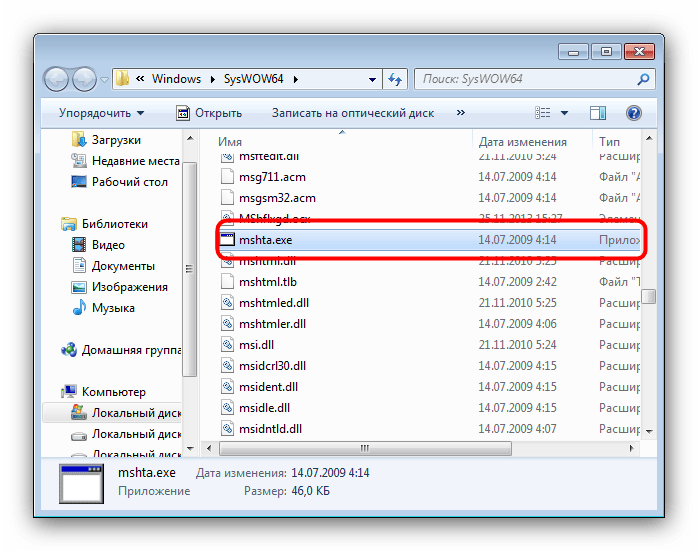Click date 14.07.2009 4:14 in details pane
The image size is (698, 551).
click(330, 473)
